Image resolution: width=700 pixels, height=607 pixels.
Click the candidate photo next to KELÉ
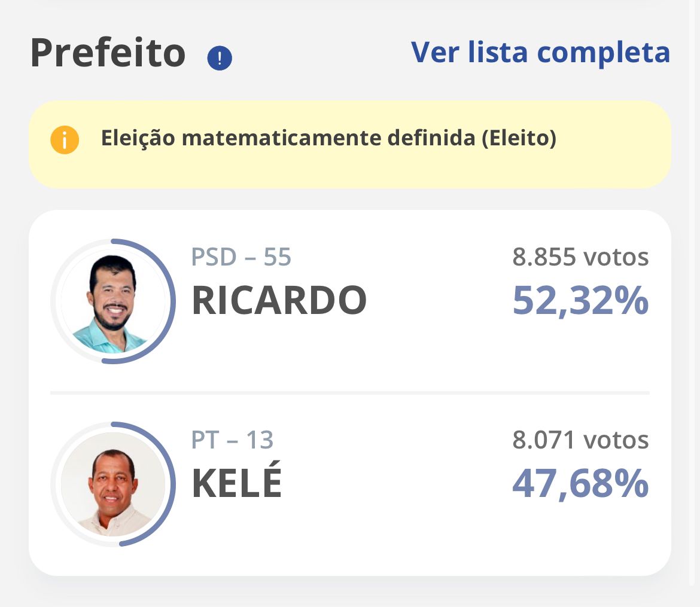click(113, 484)
